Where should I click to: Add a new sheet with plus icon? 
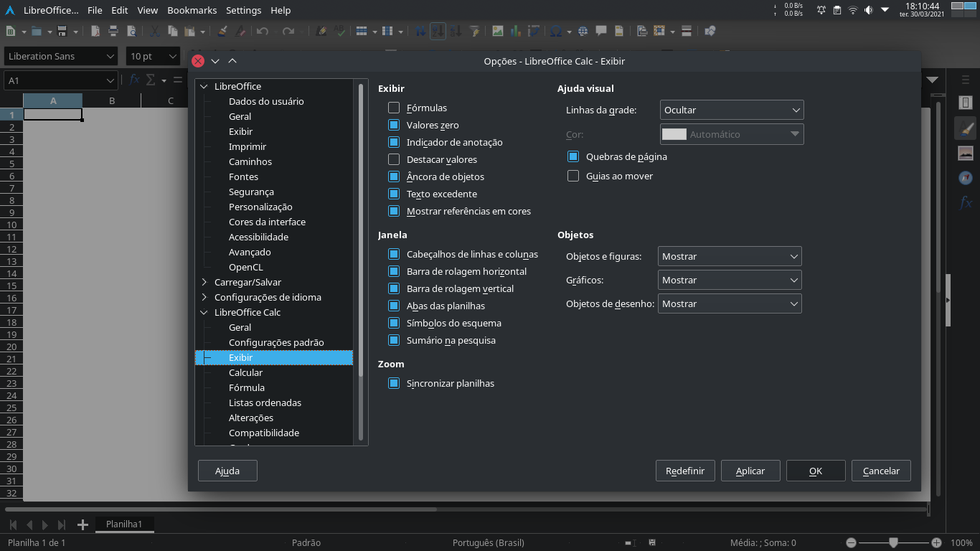83,524
